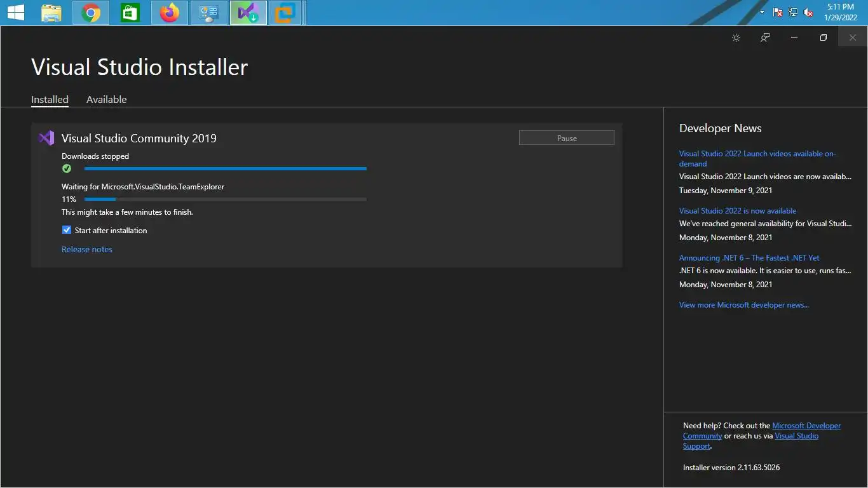This screenshot has width=868, height=488.
Task: Switch to the Available tab
Action: point(107,99)
